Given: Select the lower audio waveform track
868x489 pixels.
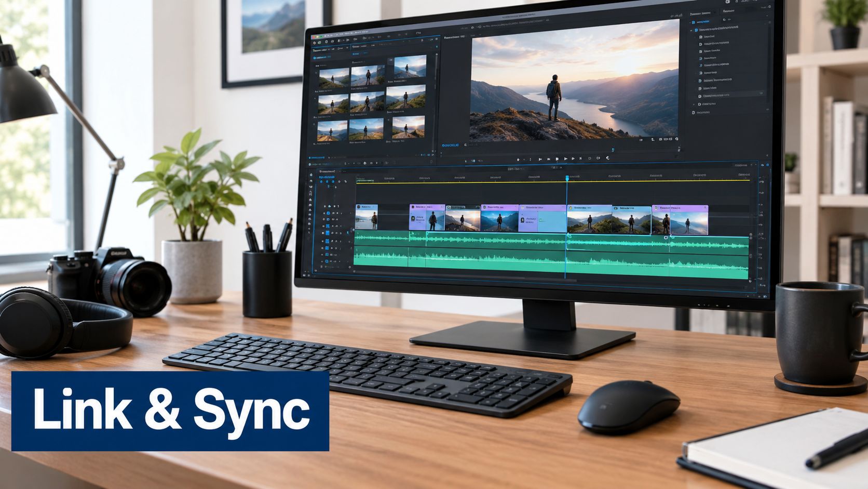Looking at the screenshot, I should click(x=552, y=263).
